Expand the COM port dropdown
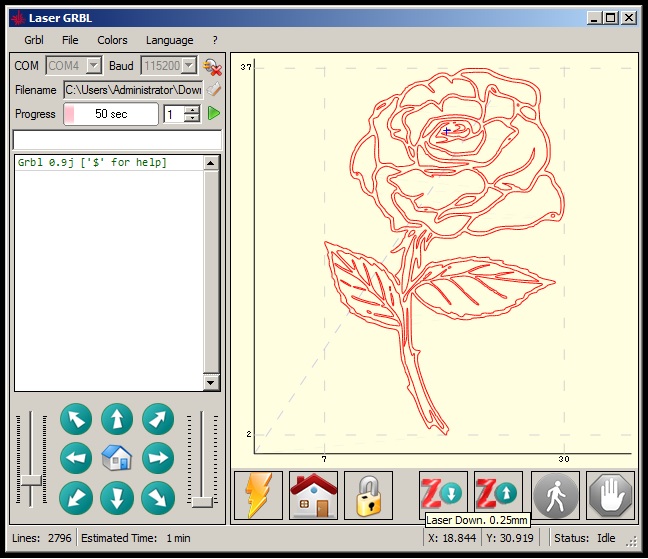 coord(93,66)
